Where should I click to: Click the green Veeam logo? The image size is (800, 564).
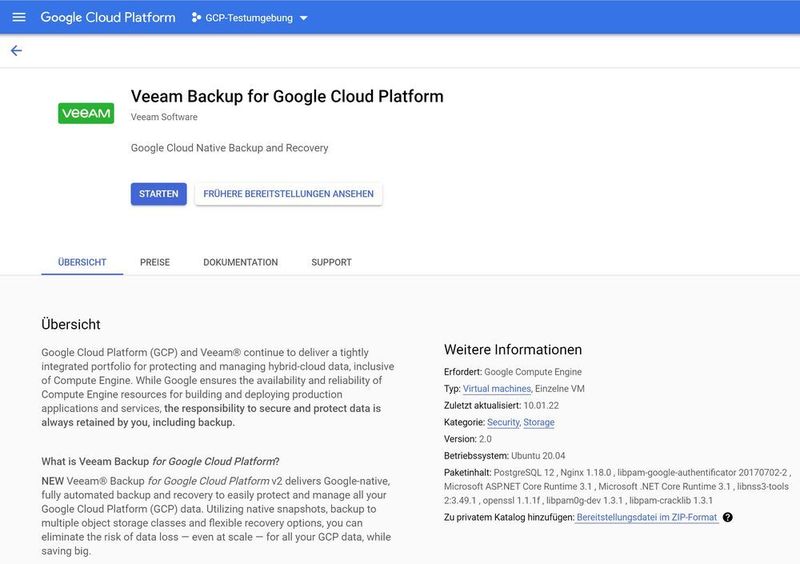pyautogui.click(x=86, y=113)
